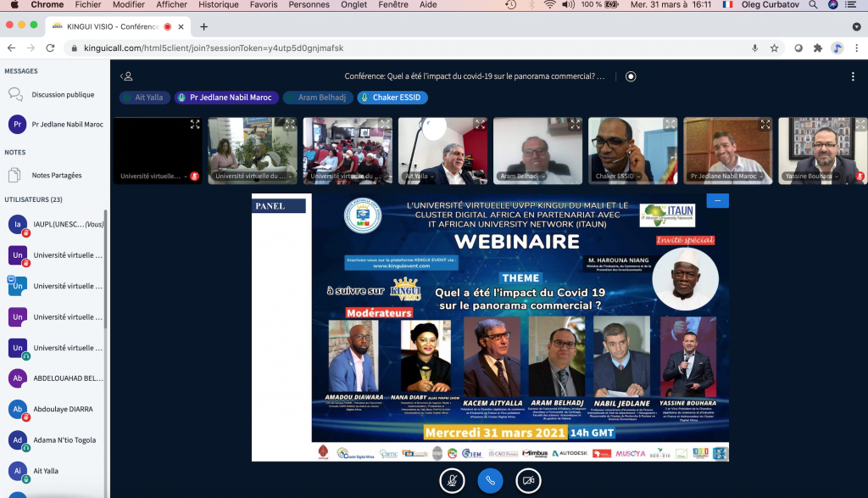
Task: Click the Oleg Curbatov user name in the menu bar
Action: click(770, 4)
